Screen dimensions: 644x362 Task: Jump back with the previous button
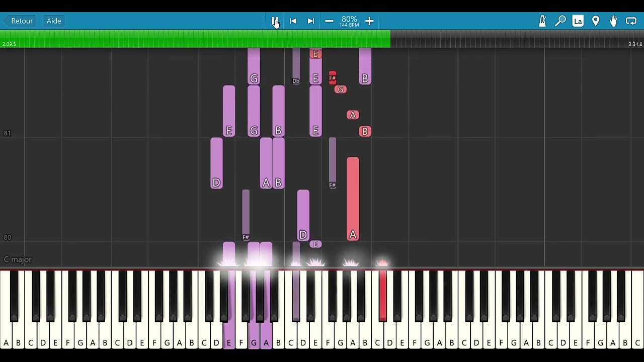(293, 21)
